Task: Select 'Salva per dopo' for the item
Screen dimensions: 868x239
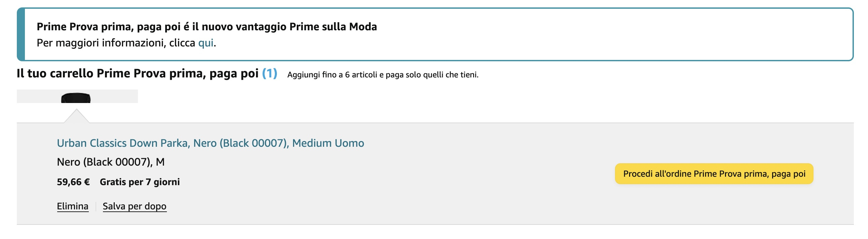Action: 134,206
